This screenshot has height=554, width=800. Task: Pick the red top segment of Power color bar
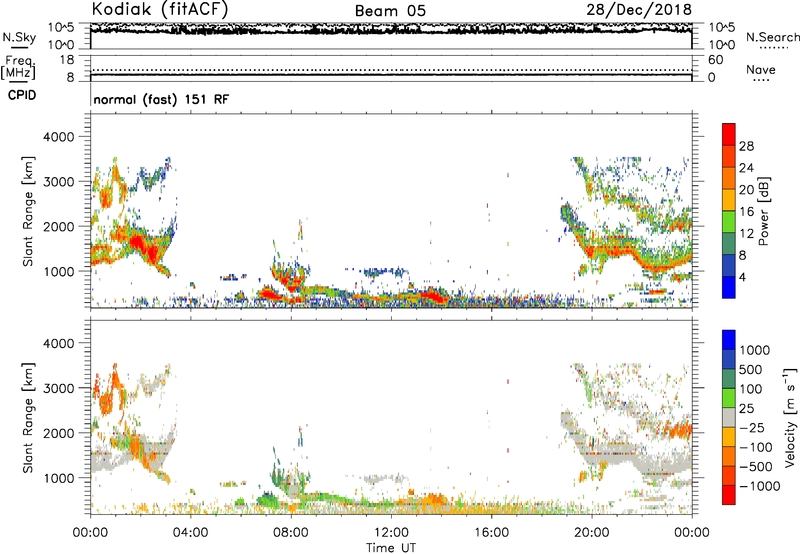[729, 134]
